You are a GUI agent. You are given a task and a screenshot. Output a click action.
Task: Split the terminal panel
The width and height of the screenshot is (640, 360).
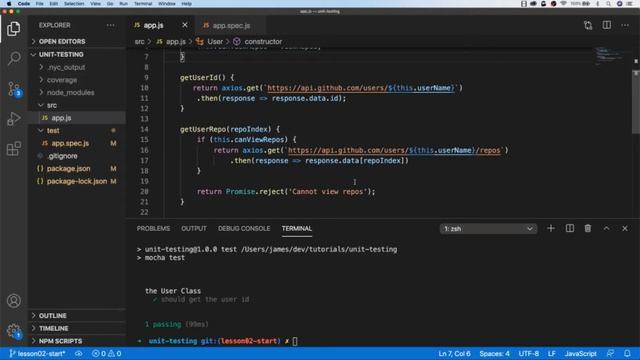[569, 229]
